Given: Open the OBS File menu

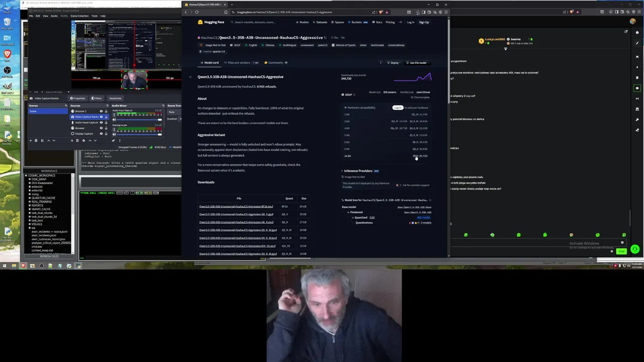Looking at the screenshot, I should [x=31, y=16].
